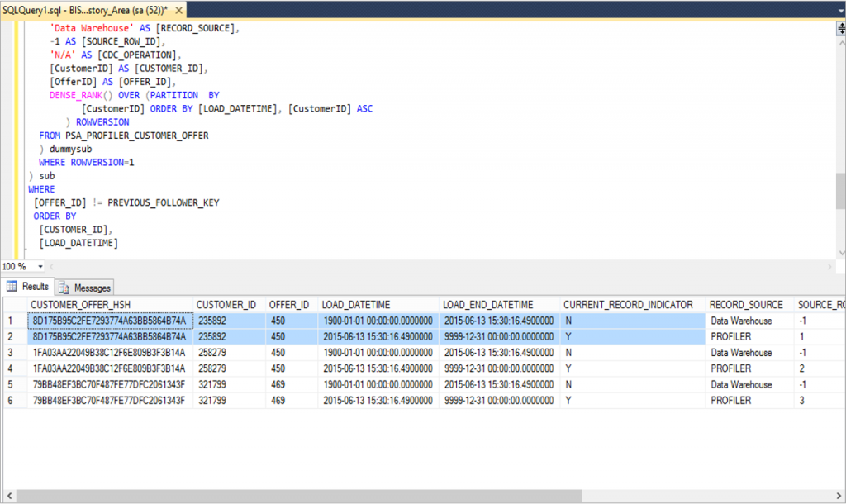Click the right scroll arrow of the results grid
Image resolution: width=846 pixels, height=504 pixels.
tap(839, 494)
